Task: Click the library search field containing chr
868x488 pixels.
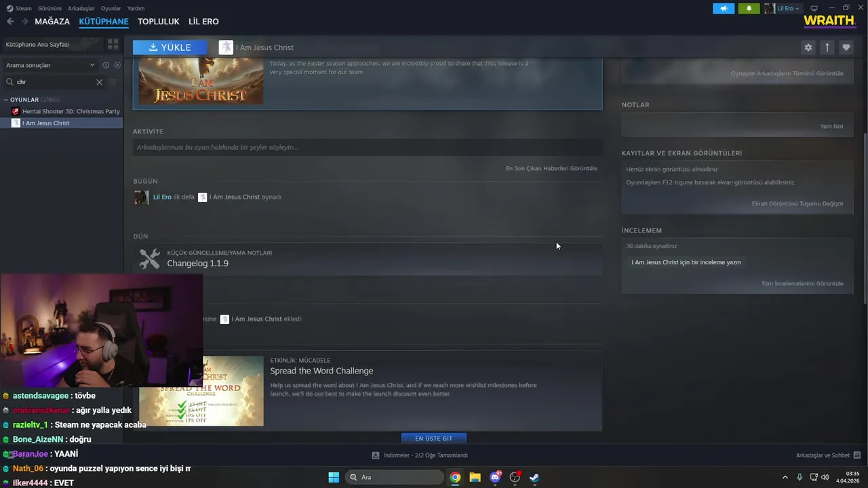Action: 55,82
